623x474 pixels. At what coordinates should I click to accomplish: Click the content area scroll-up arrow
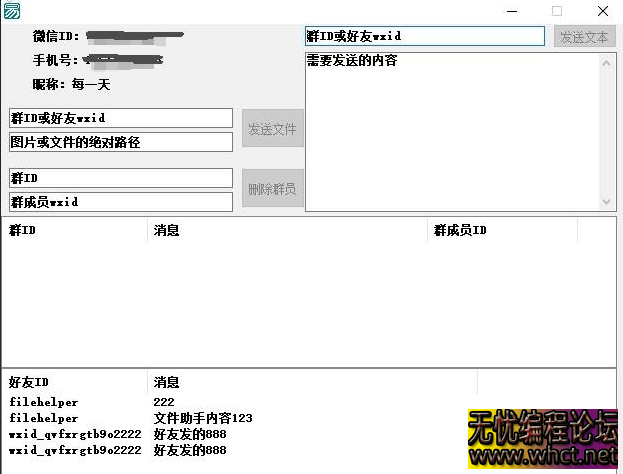606,63
